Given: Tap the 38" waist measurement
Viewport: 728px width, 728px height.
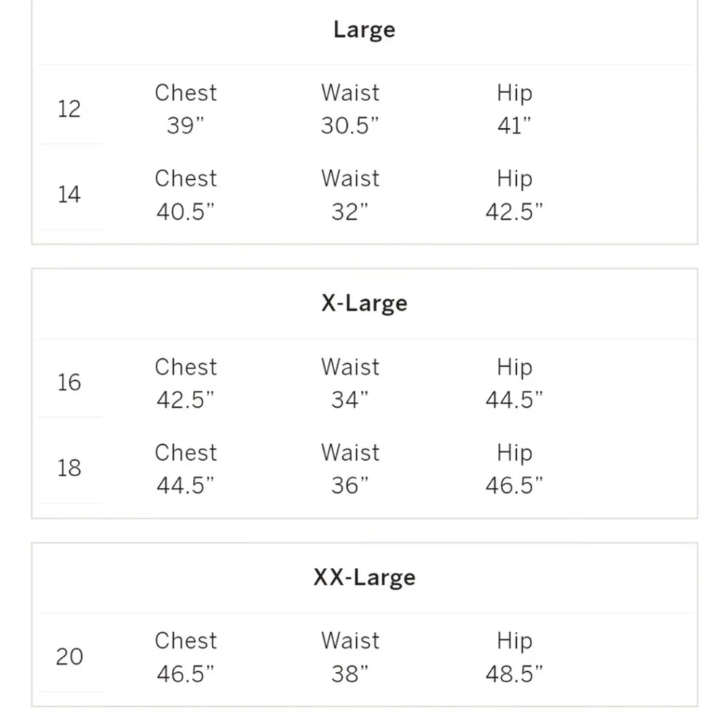Looking at the screenshot, I should tap(350, 673).
